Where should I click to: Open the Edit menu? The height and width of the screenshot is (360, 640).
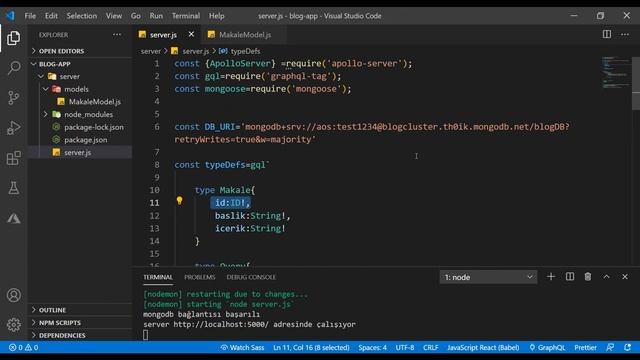click(51, 16)
